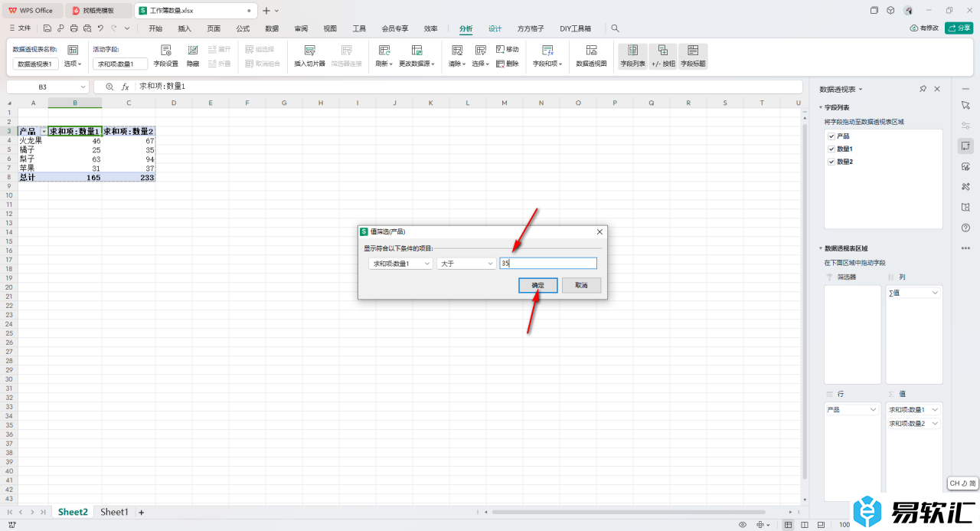The width and height of the screenshot is (980, 531).
Task: Click 确定 in the value filter dialog
Action: [537, 285]
